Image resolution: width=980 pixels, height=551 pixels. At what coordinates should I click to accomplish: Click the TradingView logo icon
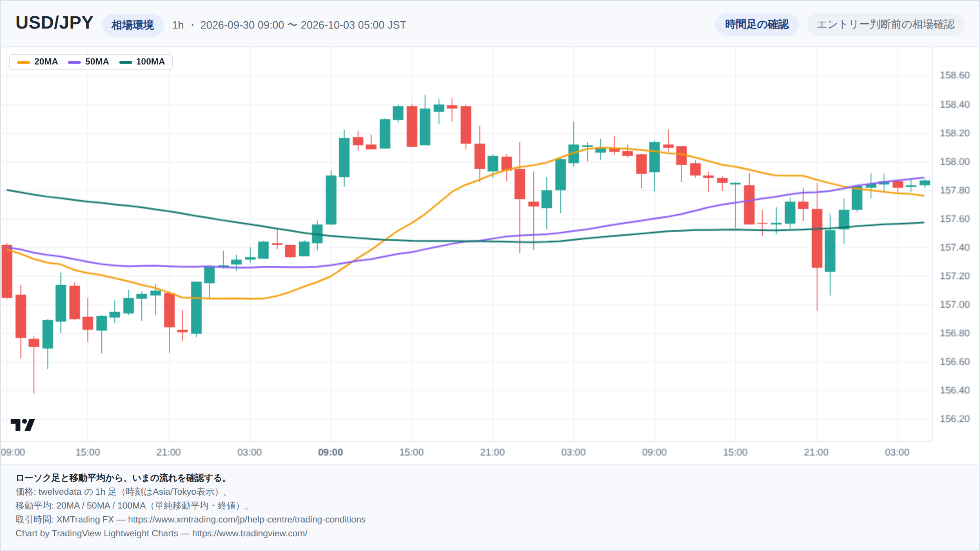click(22, 425)
